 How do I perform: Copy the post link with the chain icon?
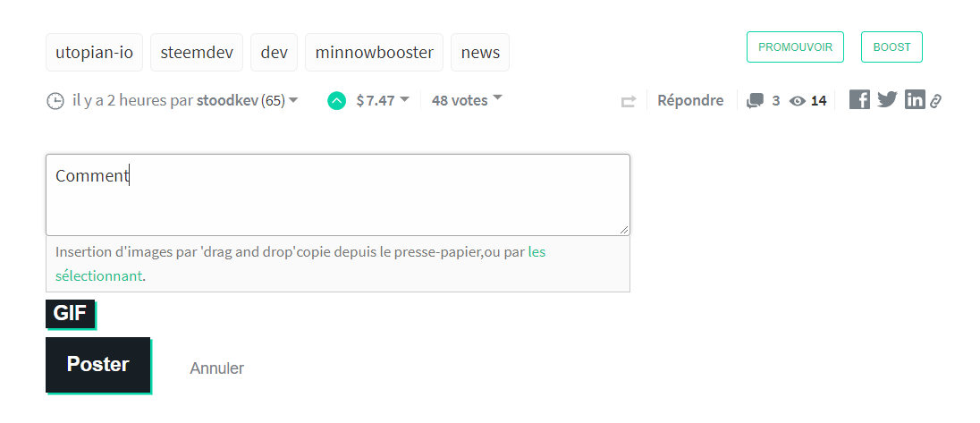[x=935, y=101]
